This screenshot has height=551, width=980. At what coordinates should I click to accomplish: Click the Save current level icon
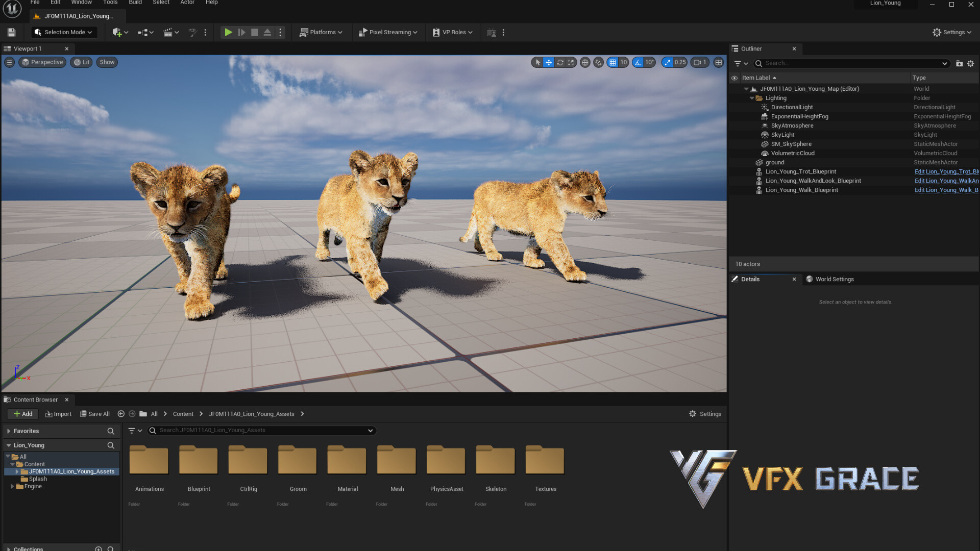[x=11, y=32]
